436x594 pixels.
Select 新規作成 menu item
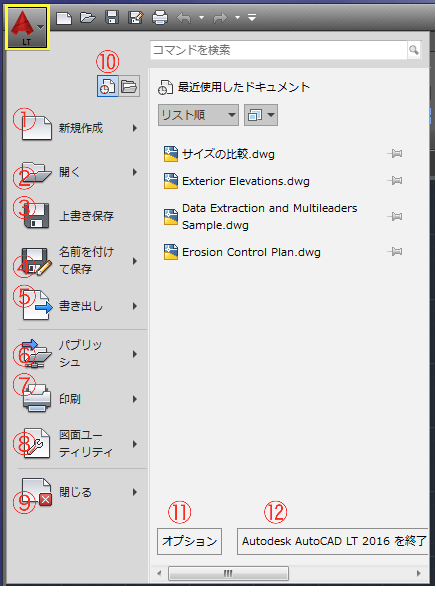coord(80,128)
